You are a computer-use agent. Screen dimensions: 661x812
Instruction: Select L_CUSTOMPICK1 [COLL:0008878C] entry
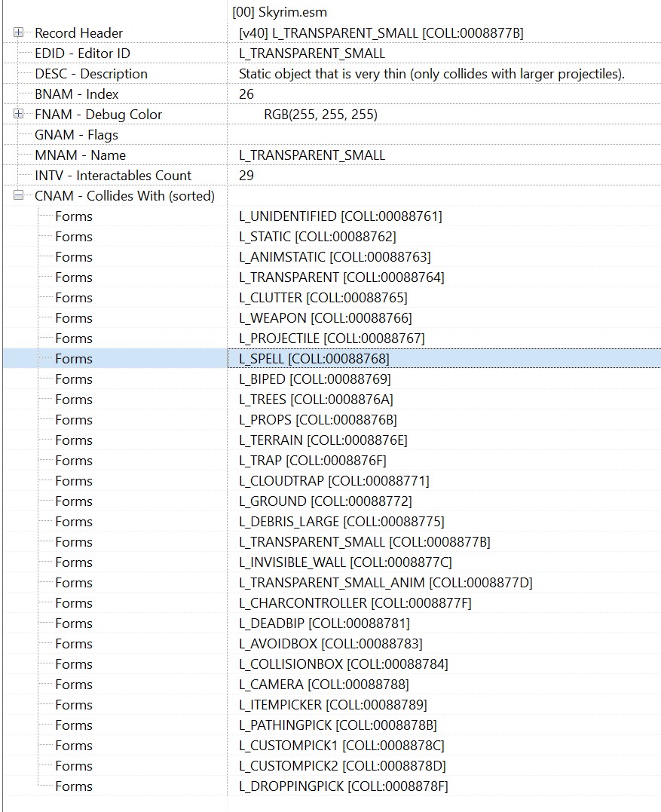click(x=341, y=746)
